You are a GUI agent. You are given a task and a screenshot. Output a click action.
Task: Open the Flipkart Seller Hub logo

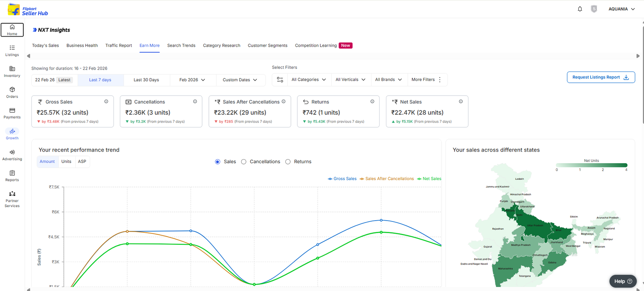(x=28, y=9)
